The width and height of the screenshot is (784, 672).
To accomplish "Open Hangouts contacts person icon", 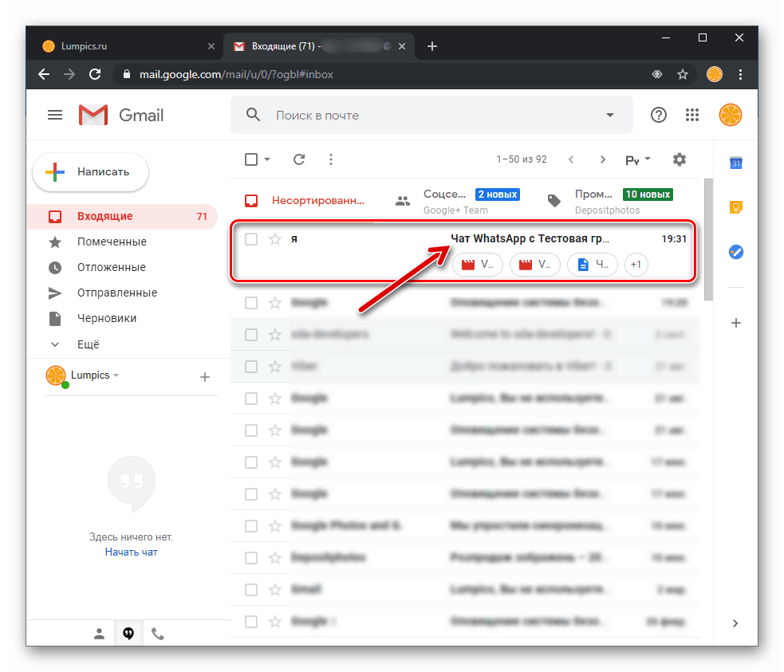I will coord(99,634).
